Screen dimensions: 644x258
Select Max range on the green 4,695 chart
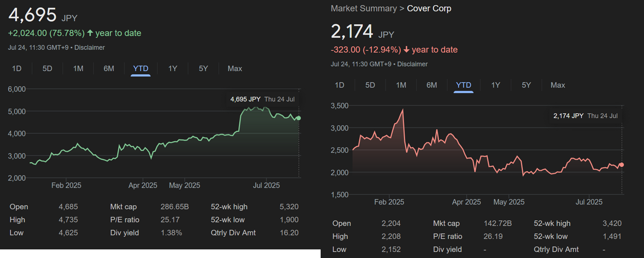[235, 68]
